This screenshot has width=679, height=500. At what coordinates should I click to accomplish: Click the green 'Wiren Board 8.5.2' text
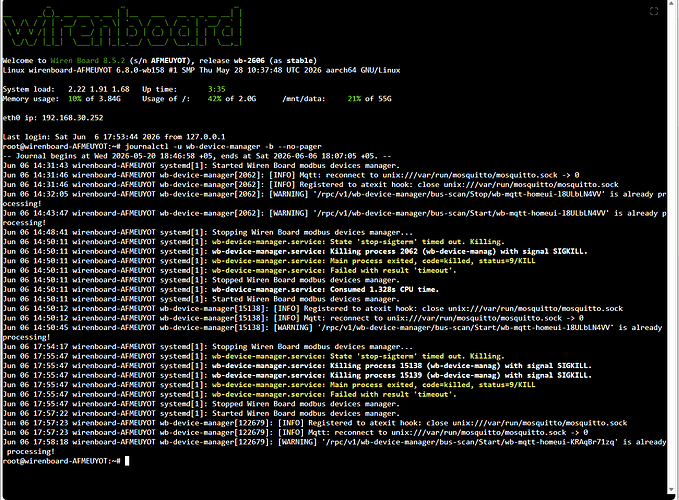[x=87, y=61]
